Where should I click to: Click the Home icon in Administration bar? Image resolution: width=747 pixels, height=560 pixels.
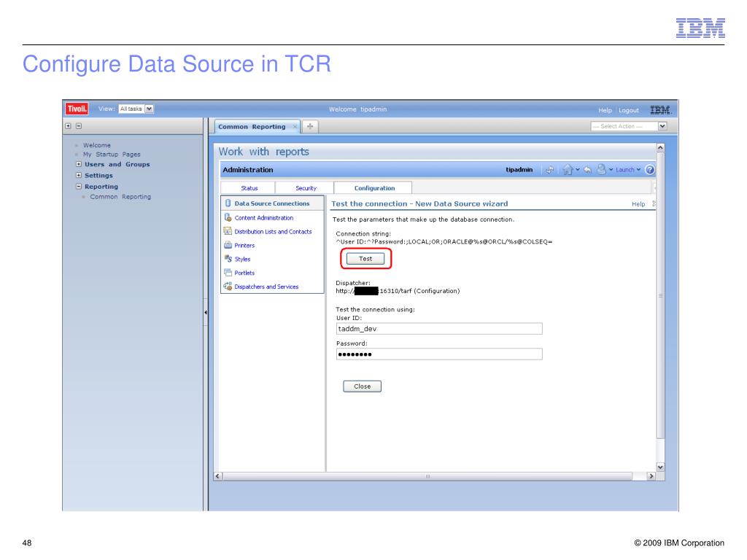click(567, 169)
